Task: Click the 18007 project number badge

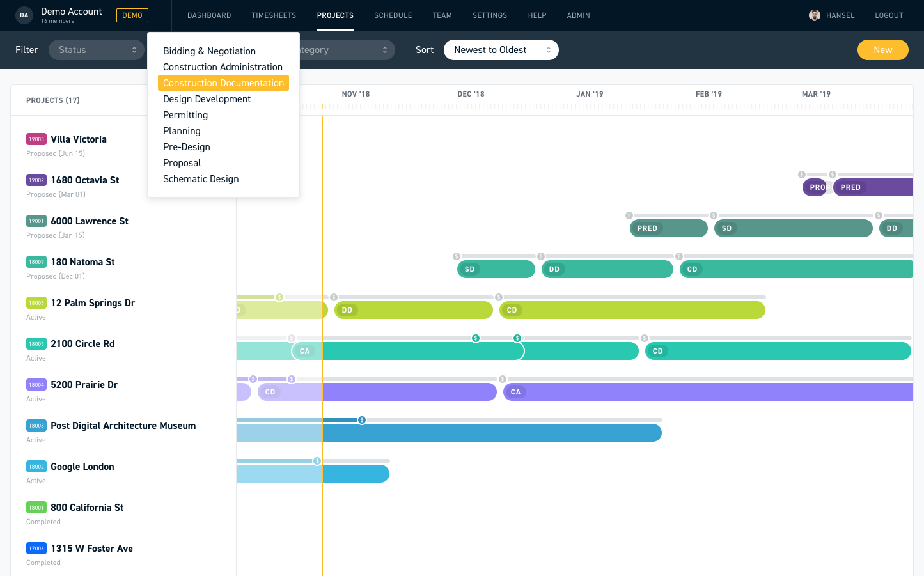Action: 36,262
